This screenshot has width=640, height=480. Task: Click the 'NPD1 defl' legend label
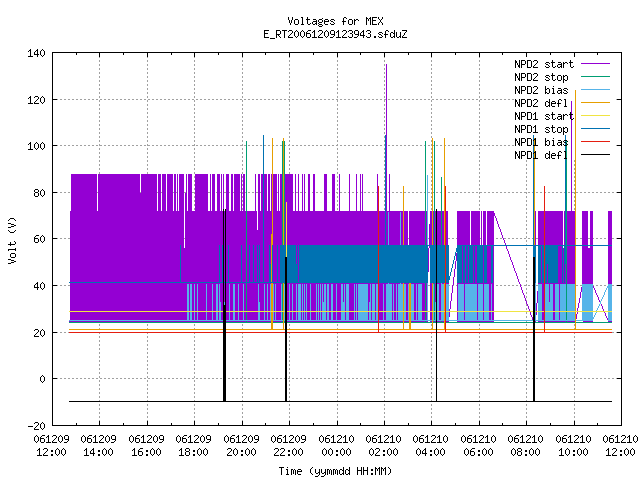click(x=541, y=156)
